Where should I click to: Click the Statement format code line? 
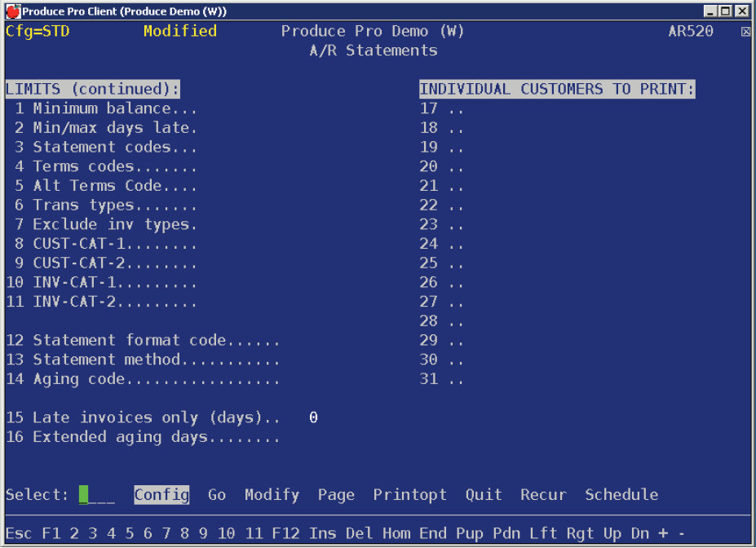(x=143, y=340)
